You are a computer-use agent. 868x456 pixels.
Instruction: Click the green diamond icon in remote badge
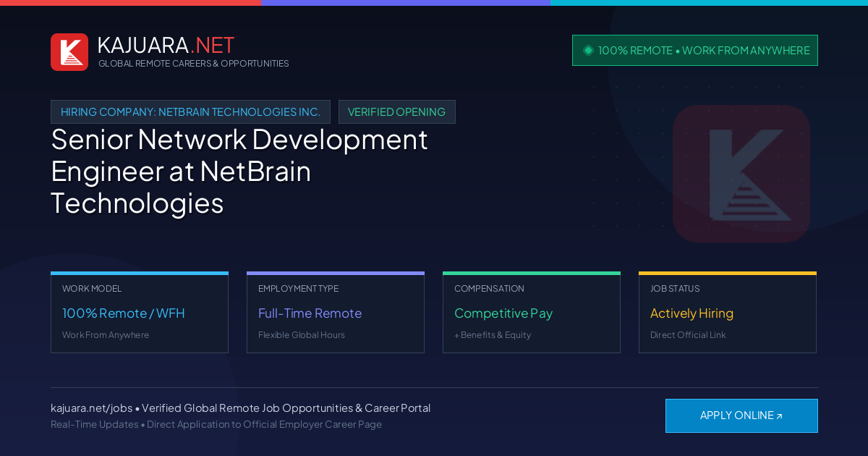[588, 51]
